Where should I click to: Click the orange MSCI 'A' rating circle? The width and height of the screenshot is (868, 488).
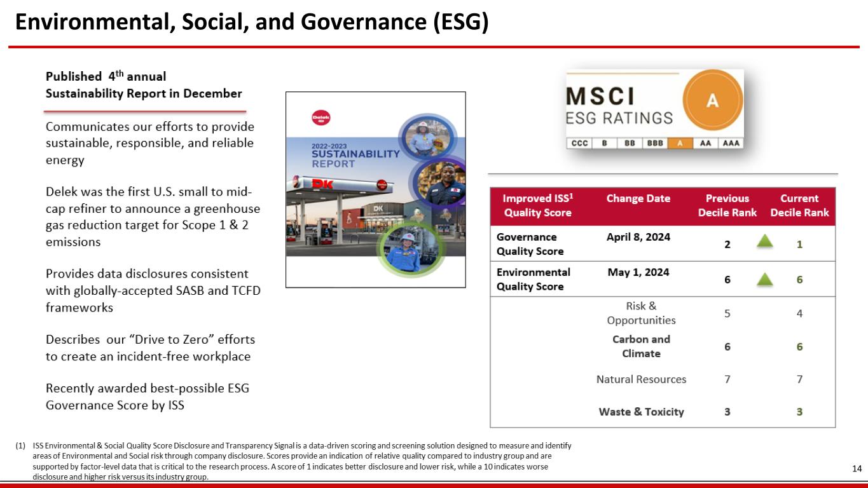tap(712, 100)
